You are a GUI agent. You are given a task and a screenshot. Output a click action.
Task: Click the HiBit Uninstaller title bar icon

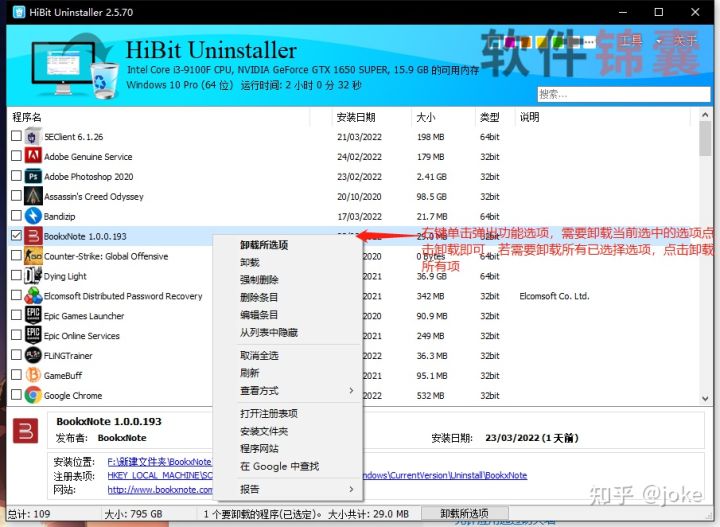pyautogui.click(x=19, y=12)
